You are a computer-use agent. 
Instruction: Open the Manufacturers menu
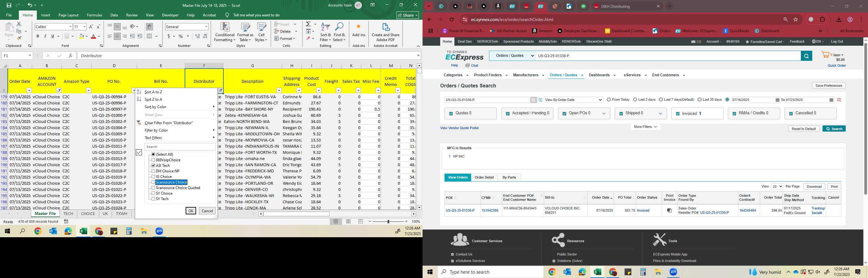pos(528,75)
